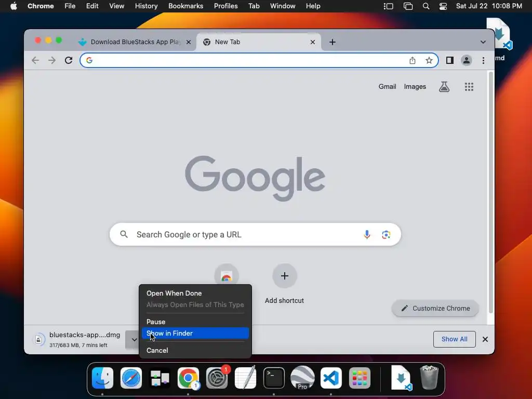Image resolution: width=532 pixels, height=399 pixels.
Task: Open Mission Control app in Dock
Action: point(159,378)
